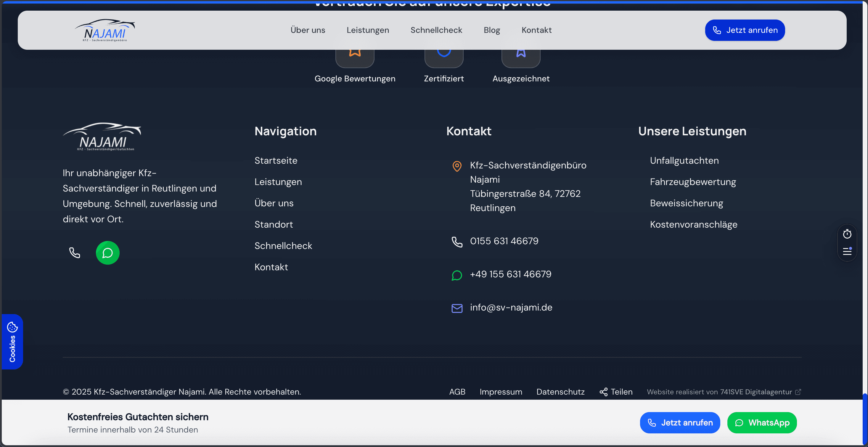868x447 pixels.
Task: Click Jetzt anrufen in the bottom banner
Action: point(680,422)
